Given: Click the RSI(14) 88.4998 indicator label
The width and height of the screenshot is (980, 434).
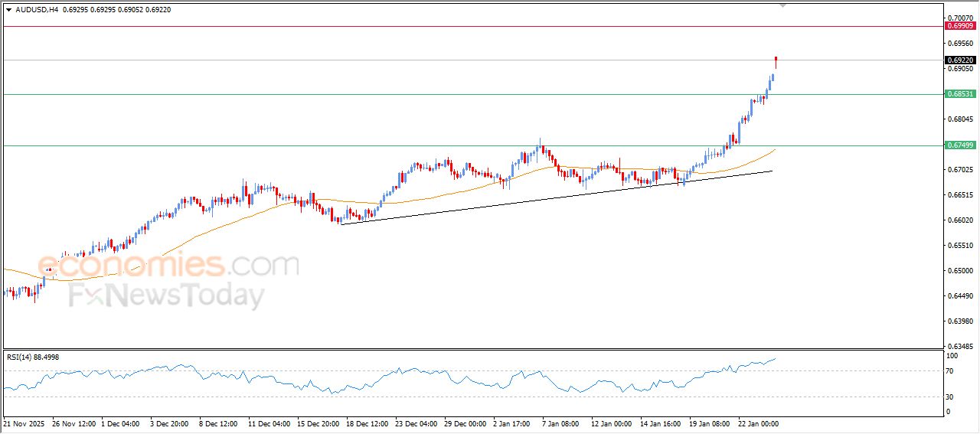Looking at the screenshot, I should (33, 357).
